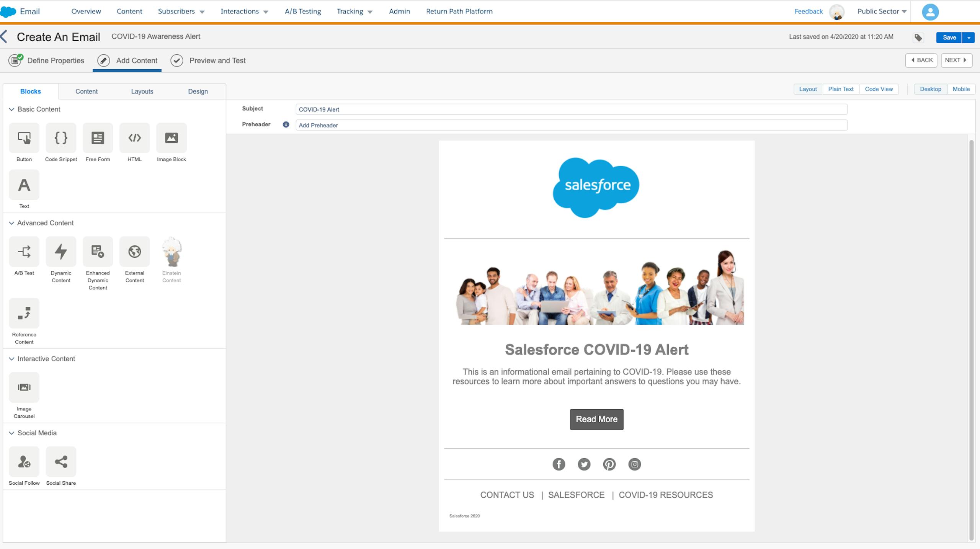This screenshot has width=980, height=549.
Task: Click the Salesforce cloud logo top-left
Action: (x=8, y=11)
